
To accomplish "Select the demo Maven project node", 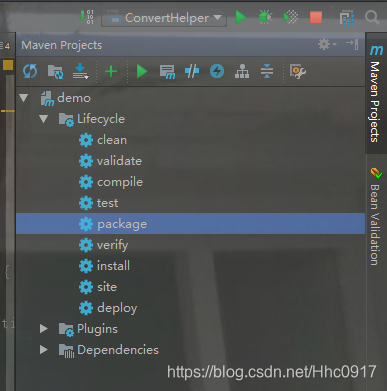I will 74,98.
